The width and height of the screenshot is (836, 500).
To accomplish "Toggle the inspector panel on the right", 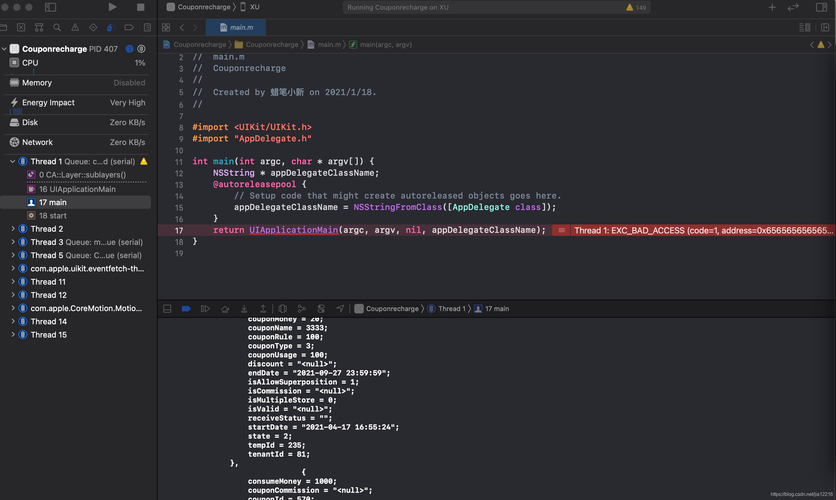I will [x=822, y=7].
